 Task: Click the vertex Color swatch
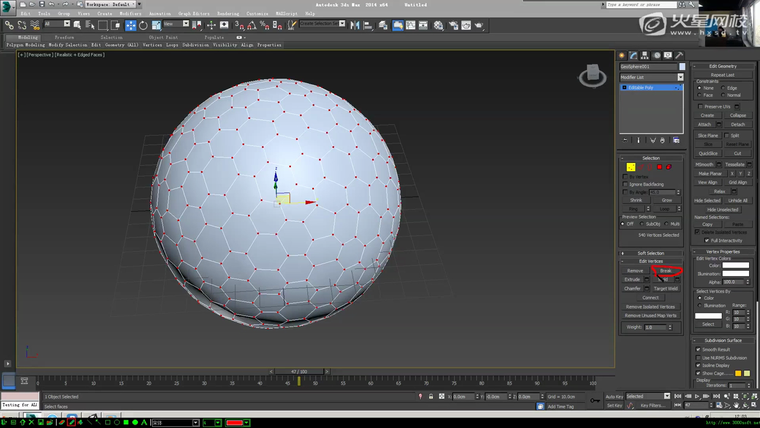pyautogui.click(x=735, y=265)
